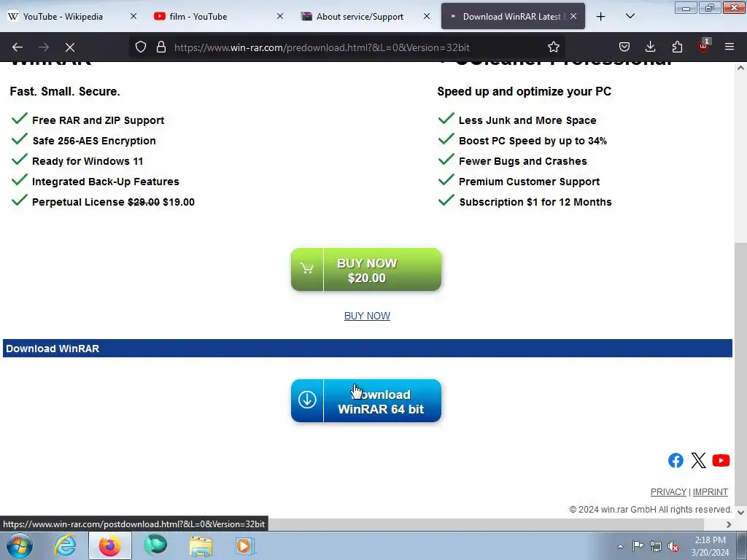This screenshot has height=560, width=747.
Task: Open the Facebook social icon
Action: tap(676, 461)
